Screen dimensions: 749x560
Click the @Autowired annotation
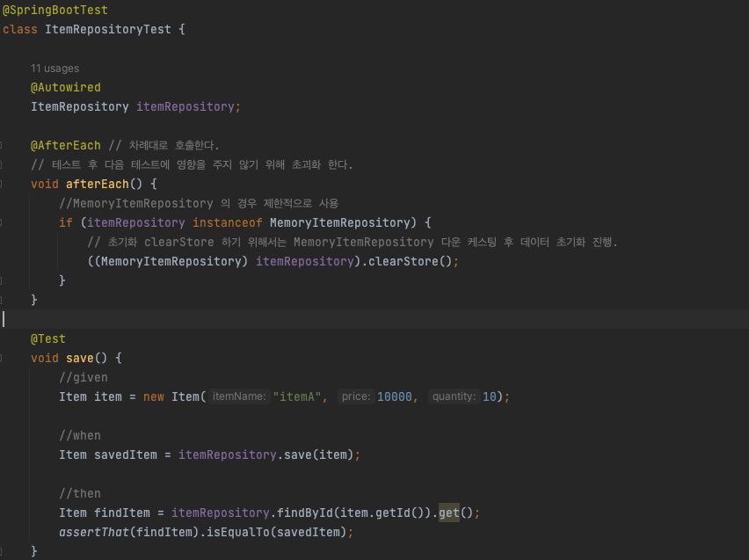point(65,87)
